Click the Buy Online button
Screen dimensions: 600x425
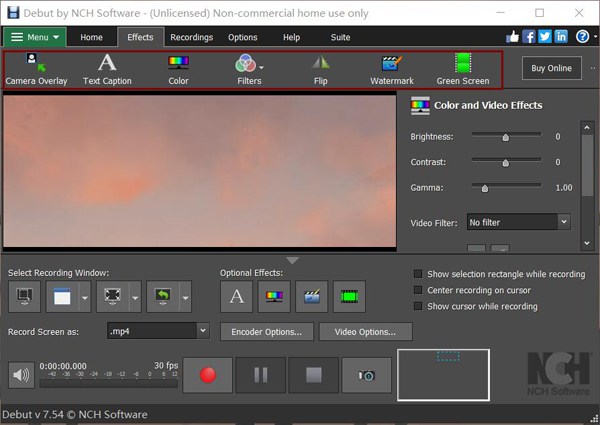click(551, 68)
